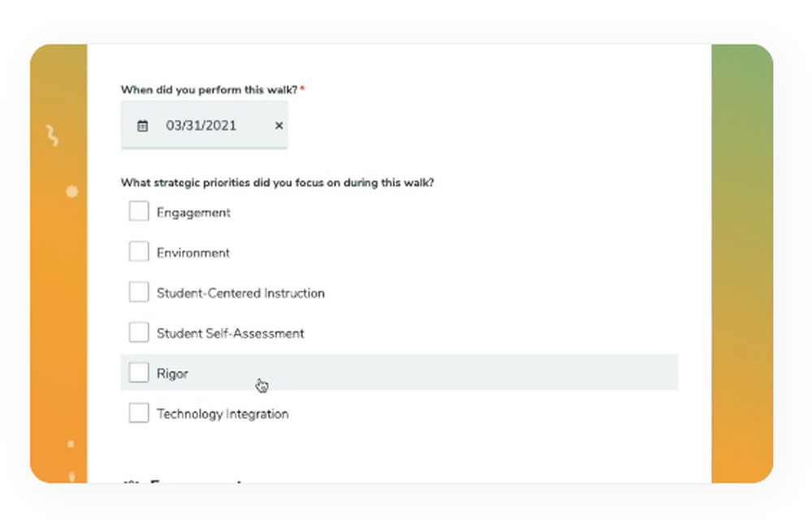Clear the walk date using the × icon
This screenshot has width=812, height=526.
click(x=279, y=125)
